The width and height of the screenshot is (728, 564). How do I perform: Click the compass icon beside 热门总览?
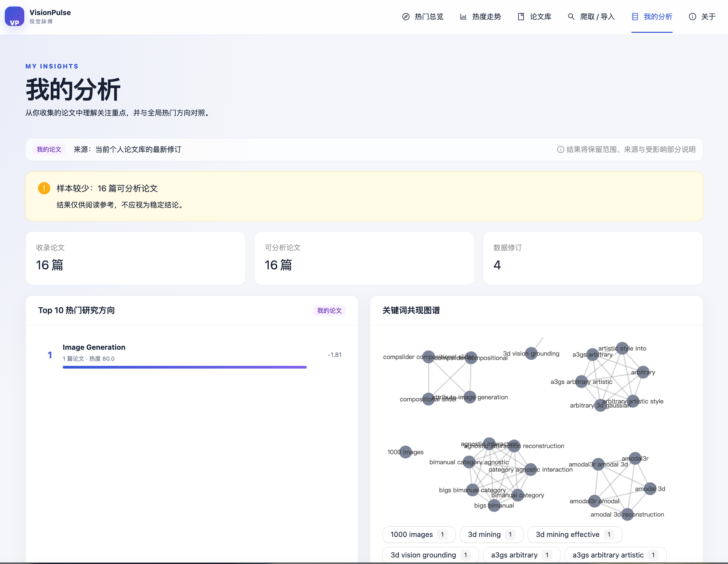click(406, 17)
